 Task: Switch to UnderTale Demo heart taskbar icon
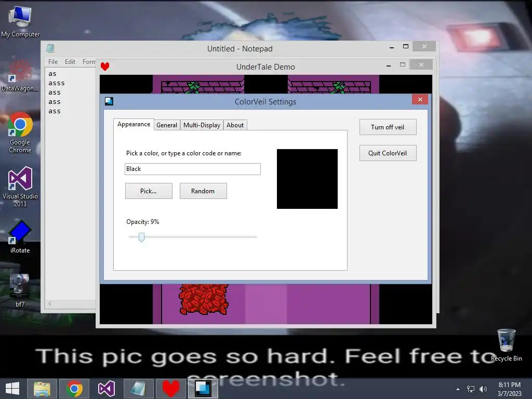(x=170, y=389)
